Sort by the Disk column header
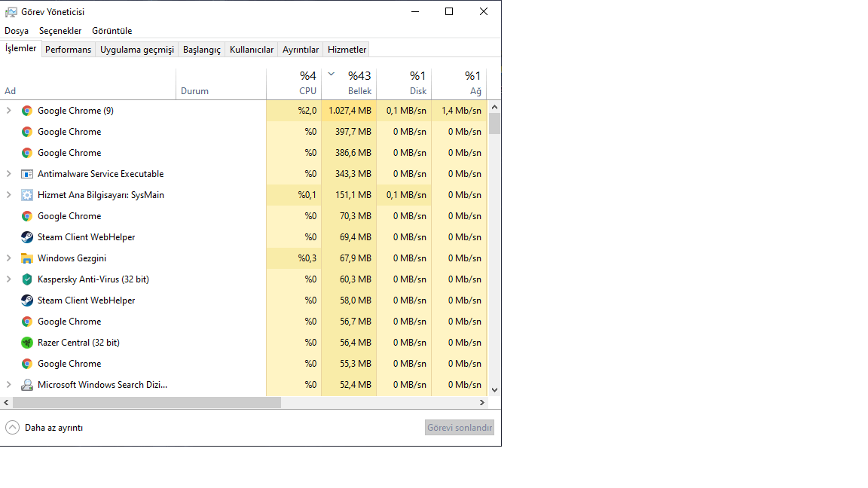The image size is (868, 488). (404, 84)
